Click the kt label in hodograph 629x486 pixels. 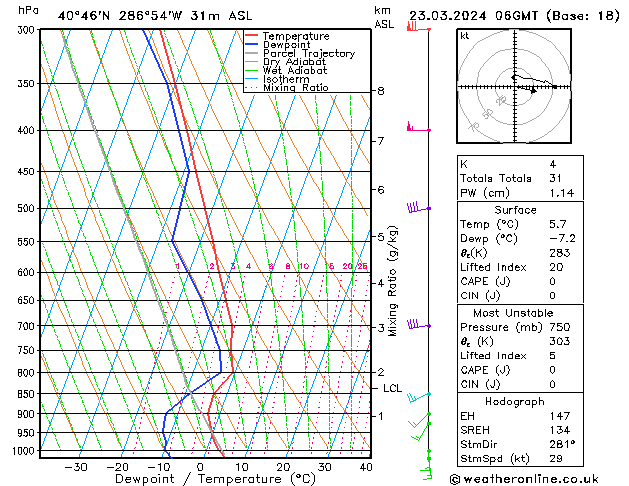click(x=465, y=36)
